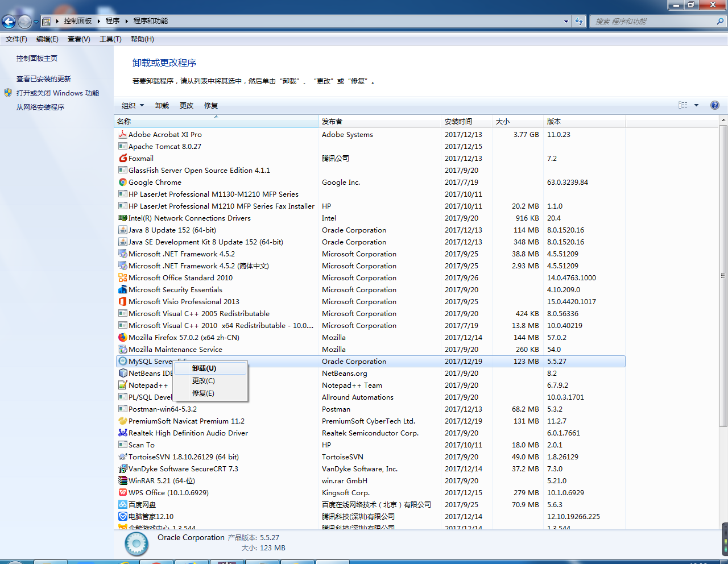Sort list by 安装时间 column header

pyautogui.click(x=467, y=121)
